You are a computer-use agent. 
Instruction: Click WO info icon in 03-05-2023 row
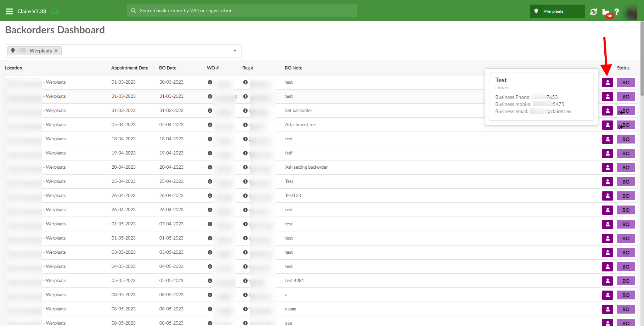click(210, 252)
